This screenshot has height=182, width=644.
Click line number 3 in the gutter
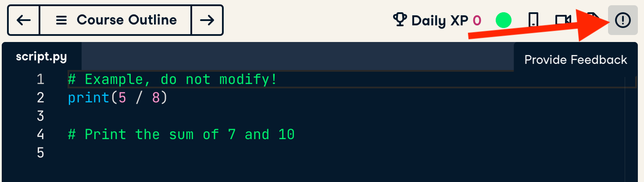(40, 116)
